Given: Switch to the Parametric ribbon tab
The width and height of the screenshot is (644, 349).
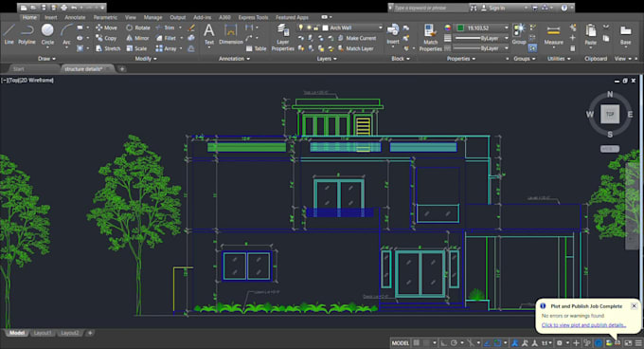Looking at the screenshot, I should pyautogui.click(x=105, y=17).
